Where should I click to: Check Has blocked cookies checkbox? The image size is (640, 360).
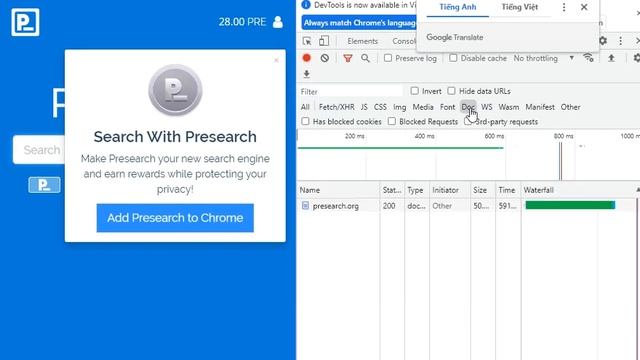pos(305,121)
